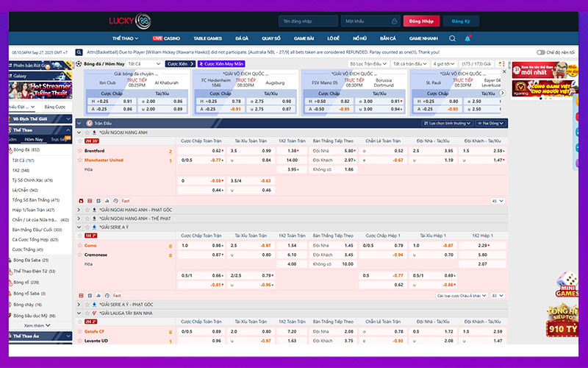Open the Table Games menu
Image resolution: width=588 pixels, height=368 pixels.
tap(207, 38)
